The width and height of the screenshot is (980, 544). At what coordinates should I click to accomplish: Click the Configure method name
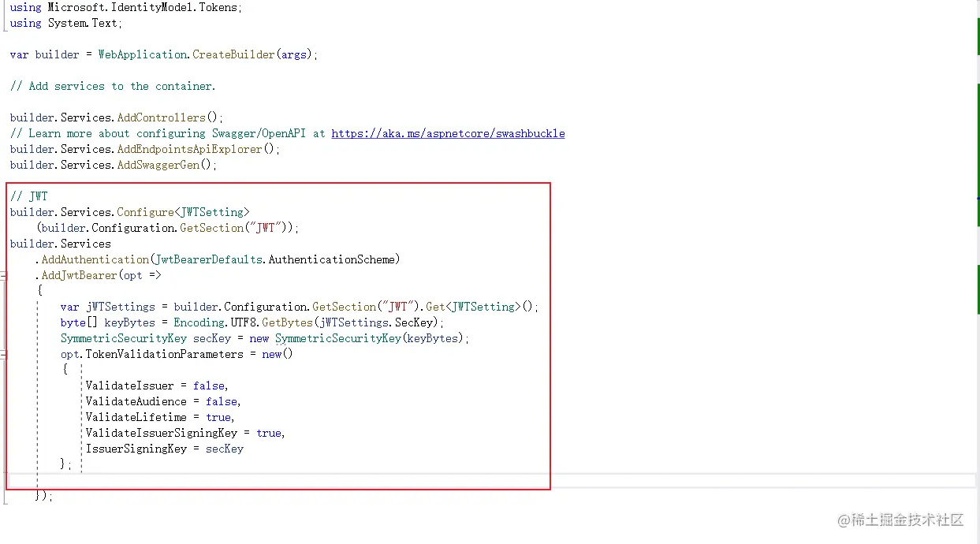tap(145, 212)
